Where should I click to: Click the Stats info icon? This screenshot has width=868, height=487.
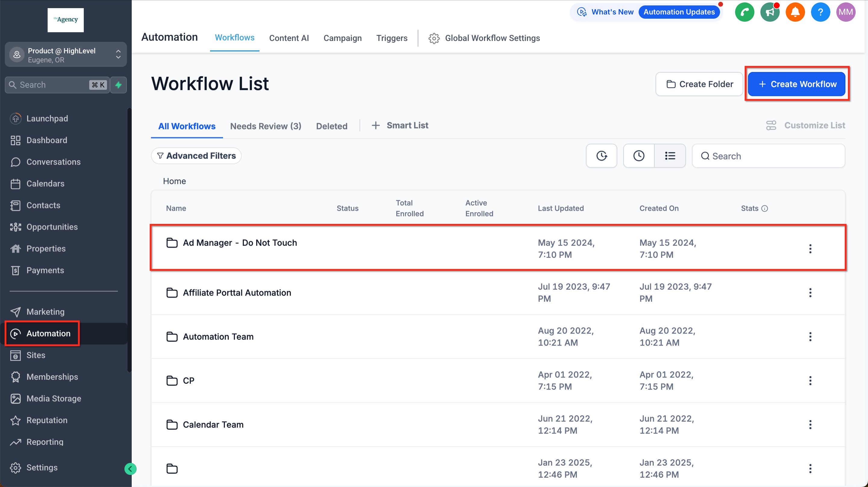[765, 209]
